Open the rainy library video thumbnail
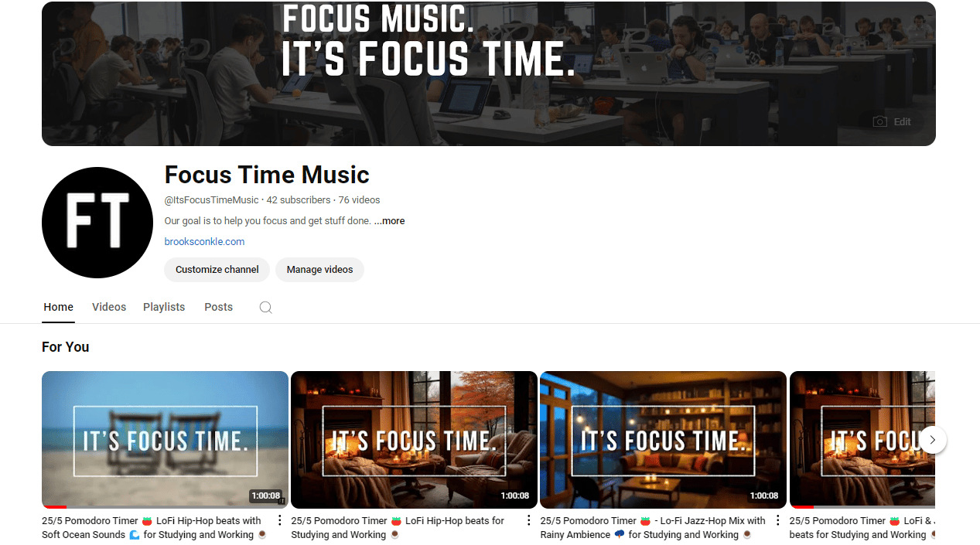 (x=663, y=440)
